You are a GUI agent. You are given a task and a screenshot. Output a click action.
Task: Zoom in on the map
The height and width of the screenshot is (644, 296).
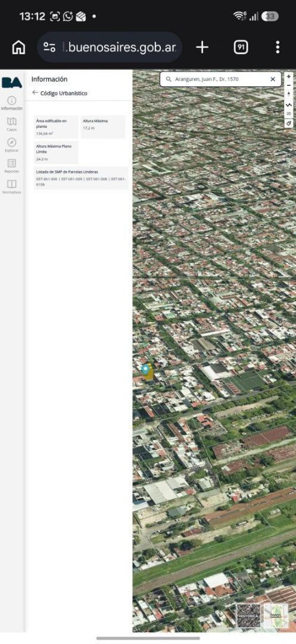click(289, 76)
